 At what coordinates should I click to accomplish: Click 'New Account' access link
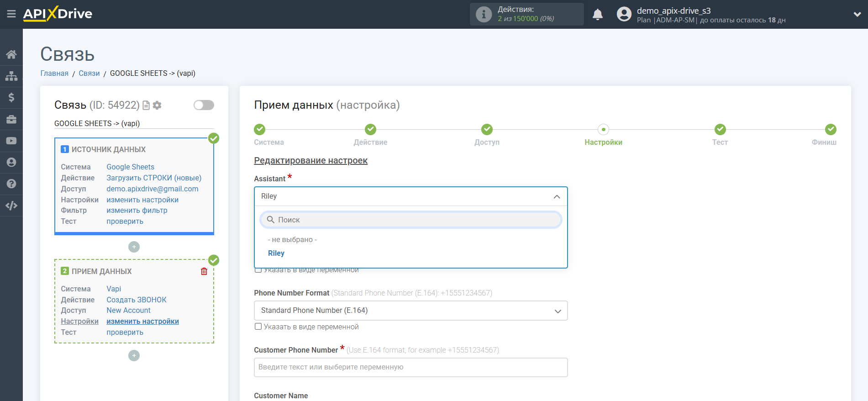point(128,311)
